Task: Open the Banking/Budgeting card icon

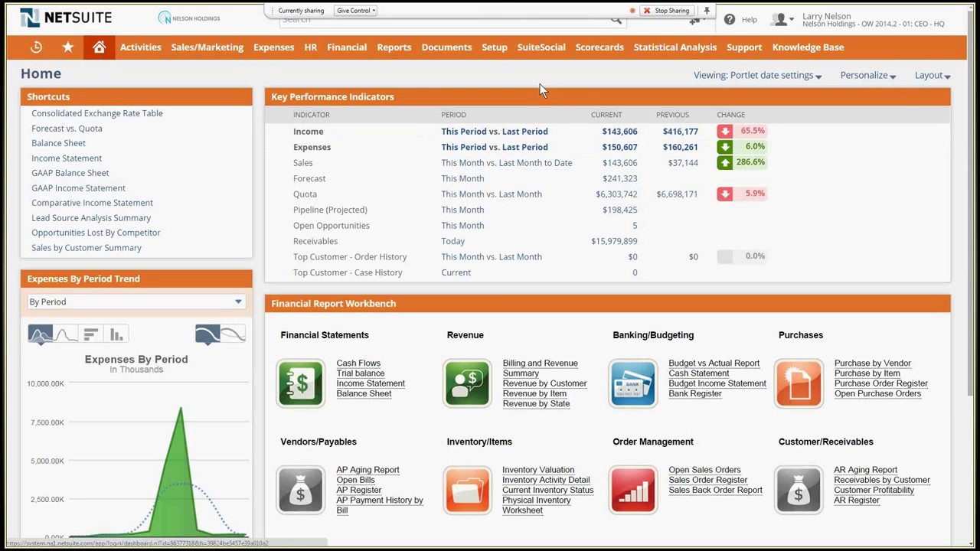Action: click(x=633, y=383)
